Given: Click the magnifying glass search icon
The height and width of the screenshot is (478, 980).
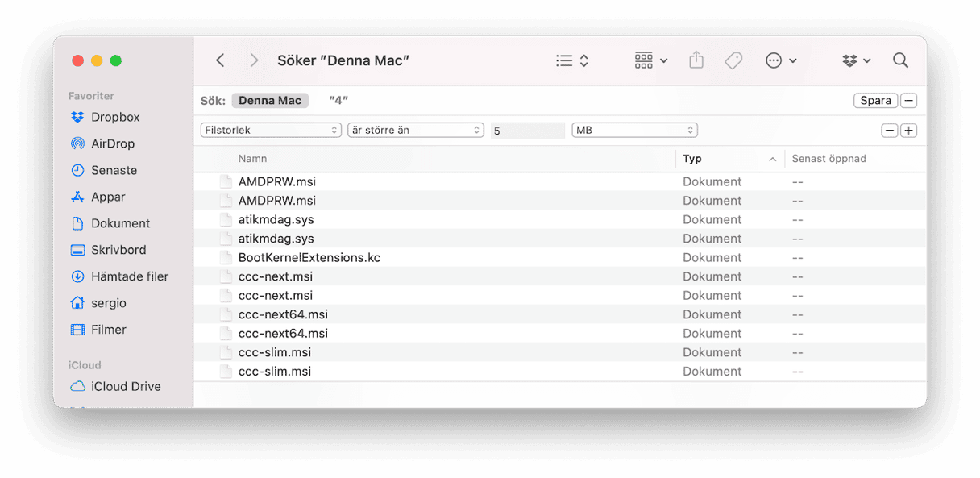Looking at the screenshot, I should [900, 60].
